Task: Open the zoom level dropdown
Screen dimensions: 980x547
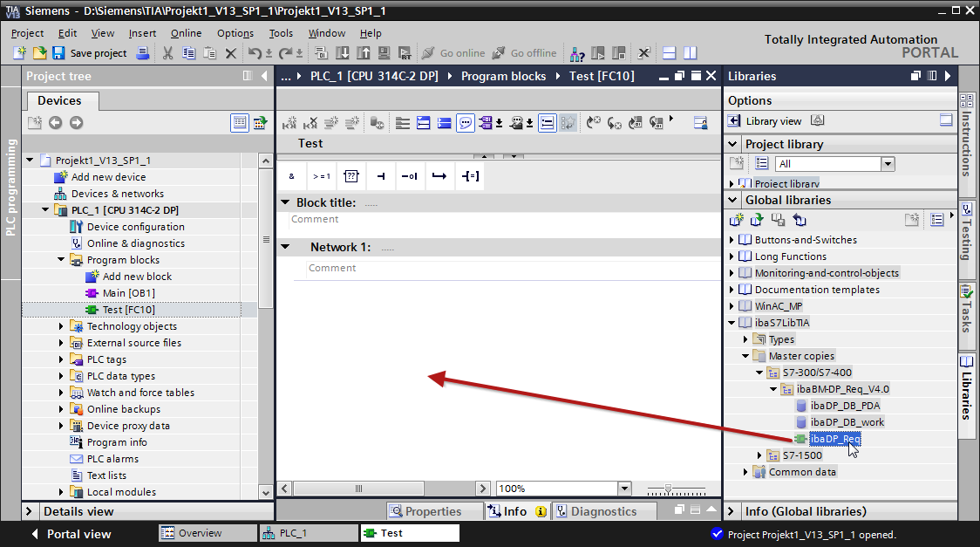Action: [x=624, y=489]
